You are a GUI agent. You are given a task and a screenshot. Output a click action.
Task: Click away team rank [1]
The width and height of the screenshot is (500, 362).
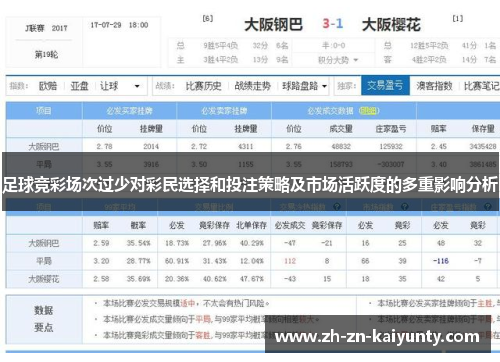(457, 19)
